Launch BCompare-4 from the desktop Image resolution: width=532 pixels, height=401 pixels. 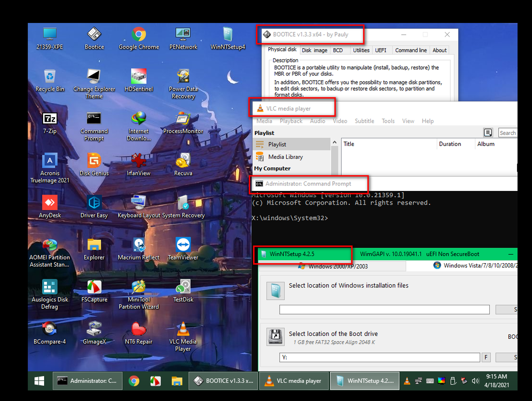[x=50, y=333]
